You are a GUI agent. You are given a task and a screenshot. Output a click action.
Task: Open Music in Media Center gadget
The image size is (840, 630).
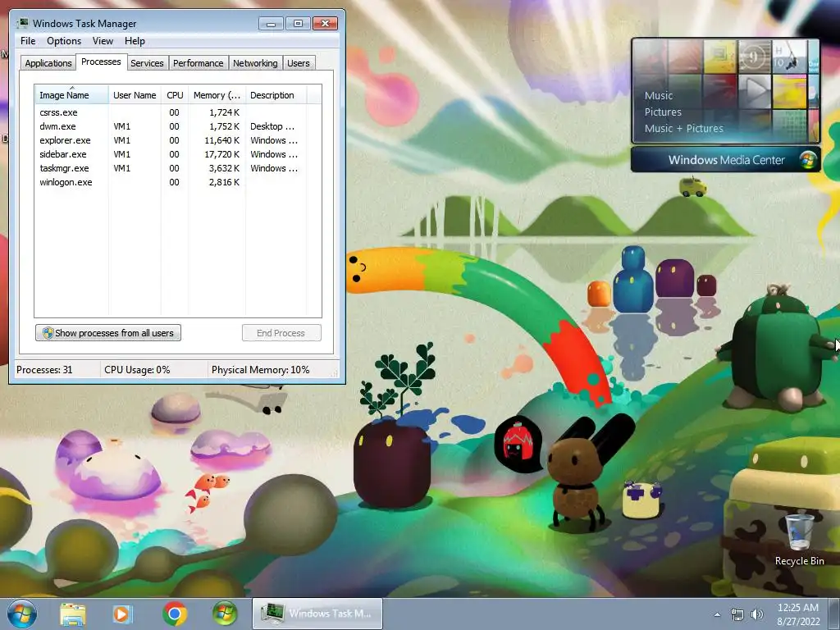pos(659,95)
